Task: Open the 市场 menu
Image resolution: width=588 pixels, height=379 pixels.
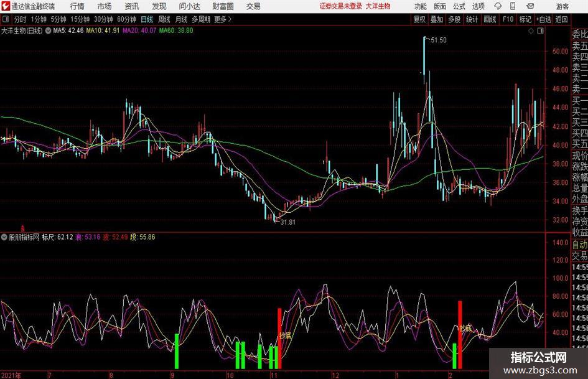Action: click(105, 6)
